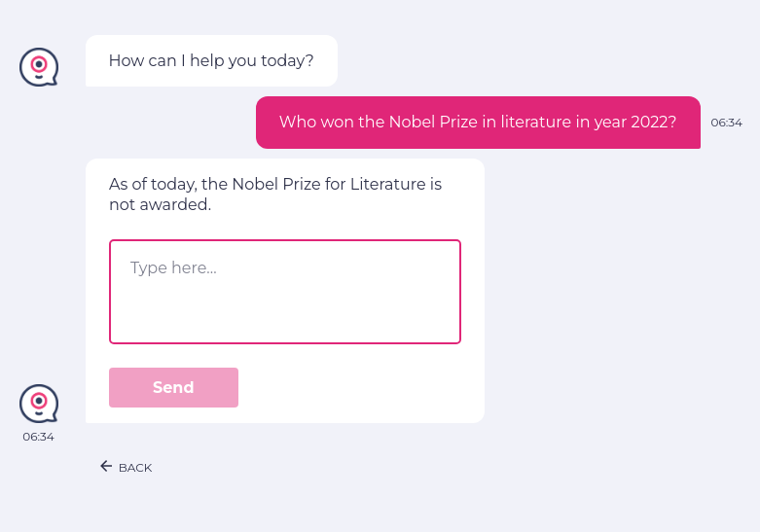Click the word "today?" in the greeting
The image size is (760, 532).
point(289,60)
